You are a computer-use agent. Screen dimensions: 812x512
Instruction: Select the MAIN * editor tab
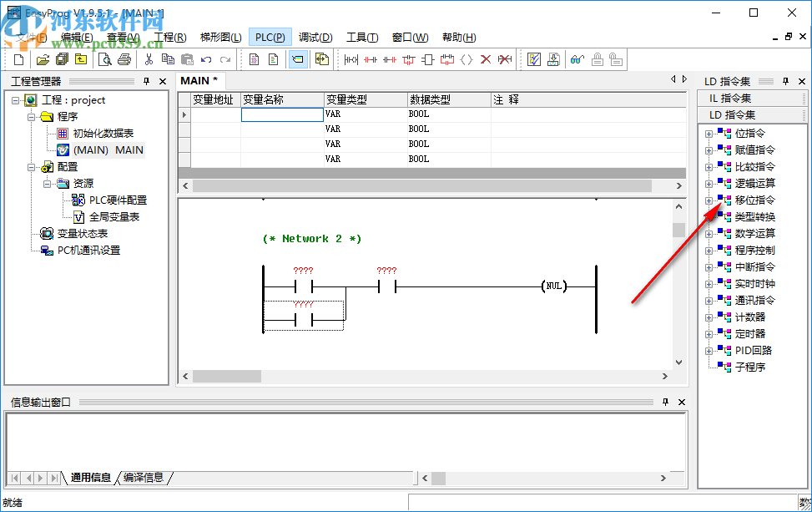click(x=199, y=81)
